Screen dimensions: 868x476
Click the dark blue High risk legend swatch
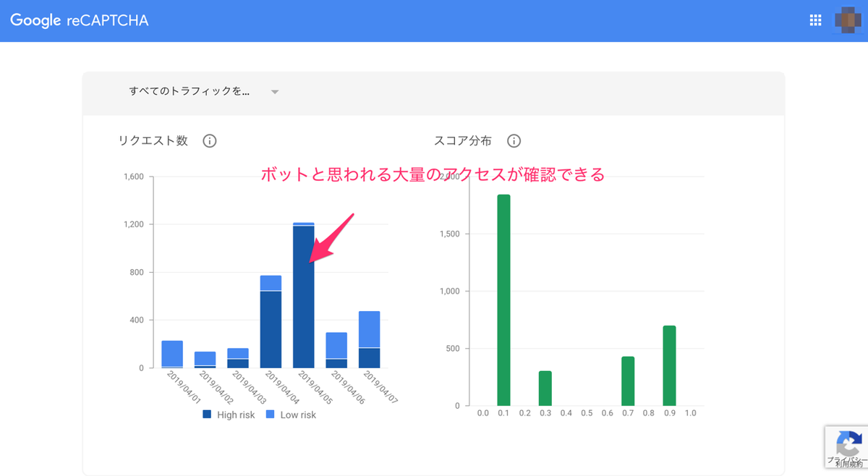(208, 414)
